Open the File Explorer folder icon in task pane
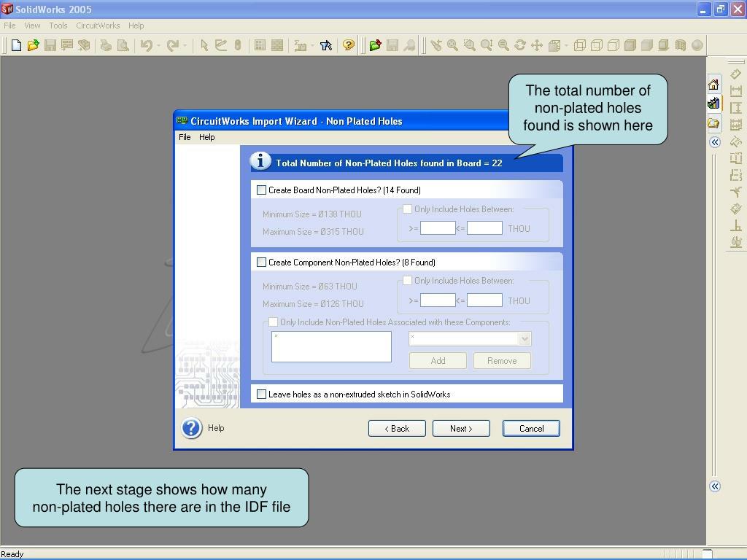 713,123
